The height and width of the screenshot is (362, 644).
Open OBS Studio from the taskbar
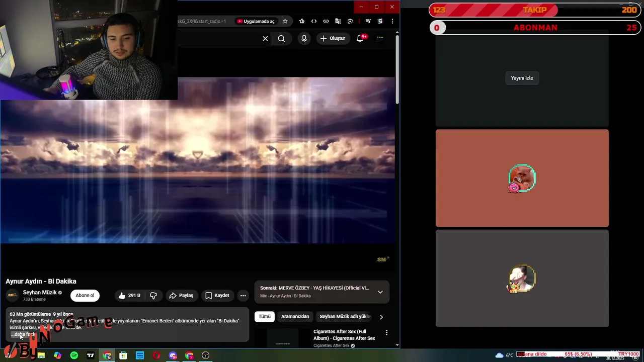tap(205, 355)
